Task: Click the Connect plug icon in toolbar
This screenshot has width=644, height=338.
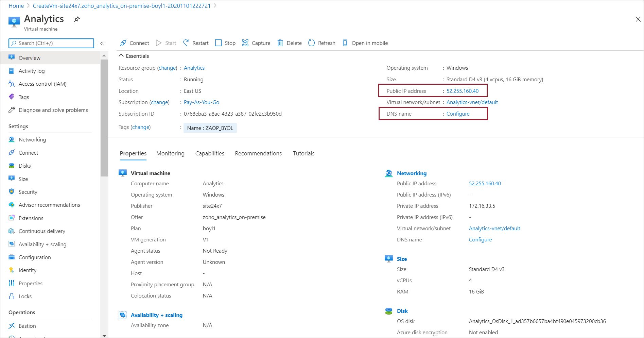Action: click(x=123, y=43)
